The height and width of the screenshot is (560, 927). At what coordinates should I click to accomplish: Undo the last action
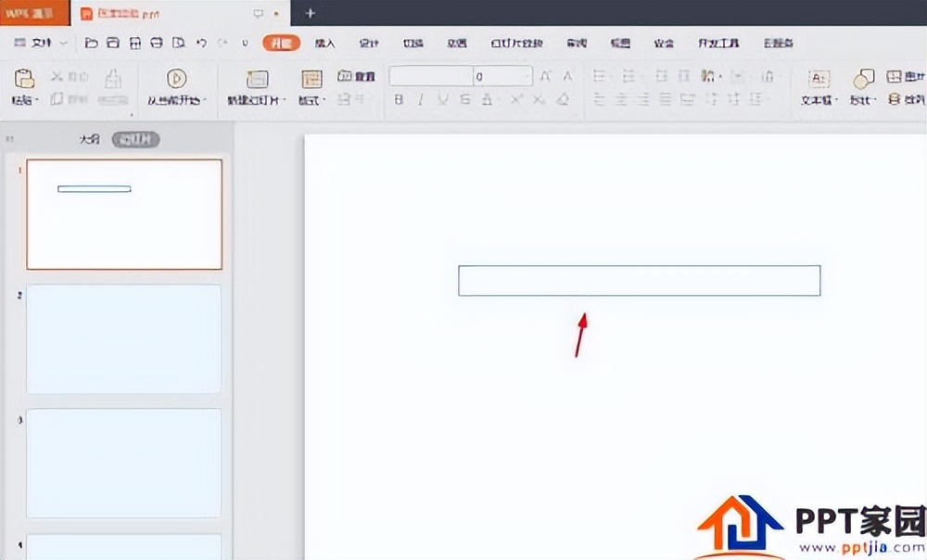click(x=201, y=43)
